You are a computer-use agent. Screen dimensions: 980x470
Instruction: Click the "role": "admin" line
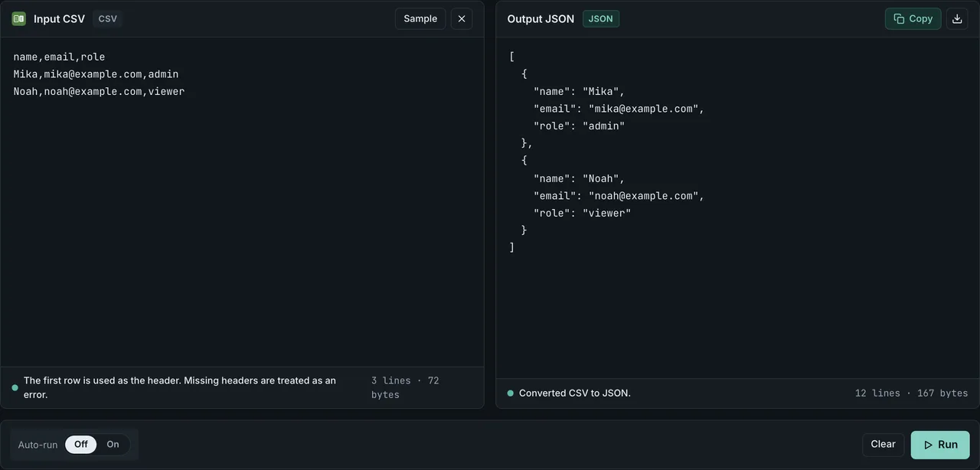tap(579, 126)
